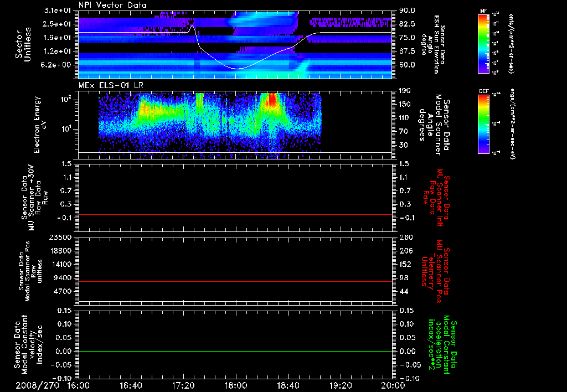Click the 60.0 elevation angle tick label

coord(407,65)
